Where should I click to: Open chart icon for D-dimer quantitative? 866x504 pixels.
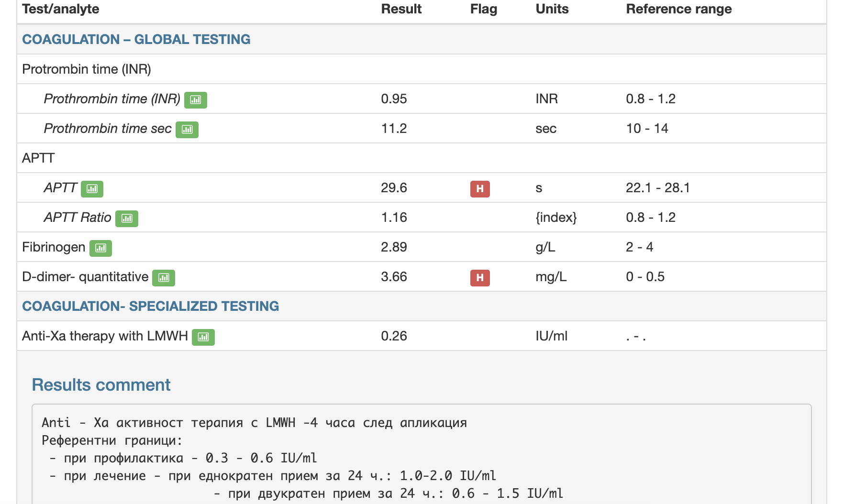click(x=164, y=278)
